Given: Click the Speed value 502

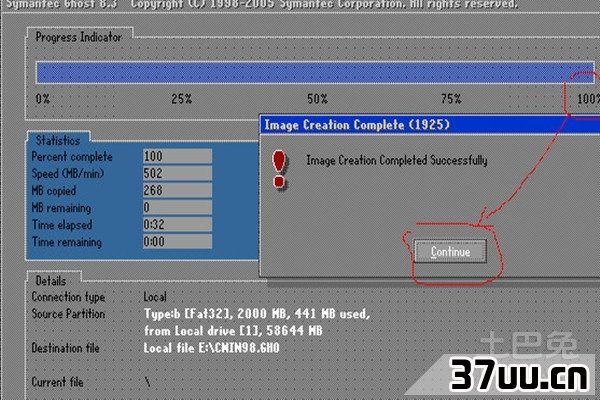Looking at the screenshot, I should click(177, 173).
